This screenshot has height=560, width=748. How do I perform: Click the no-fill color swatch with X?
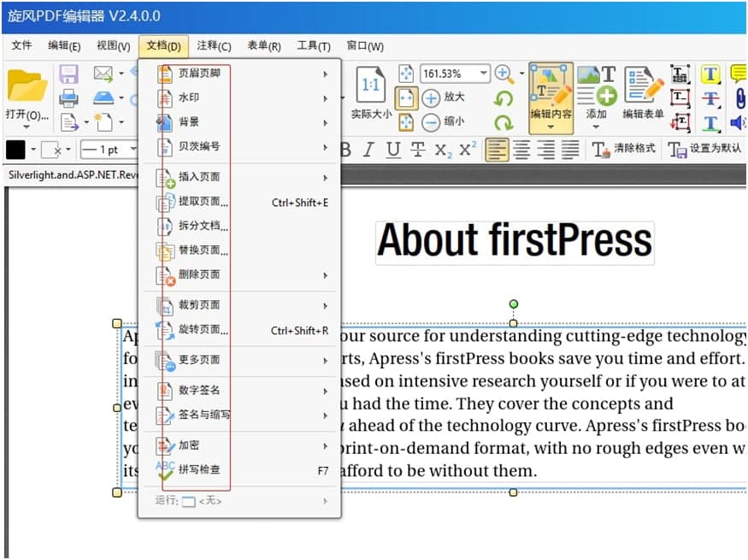click(51, 150)
